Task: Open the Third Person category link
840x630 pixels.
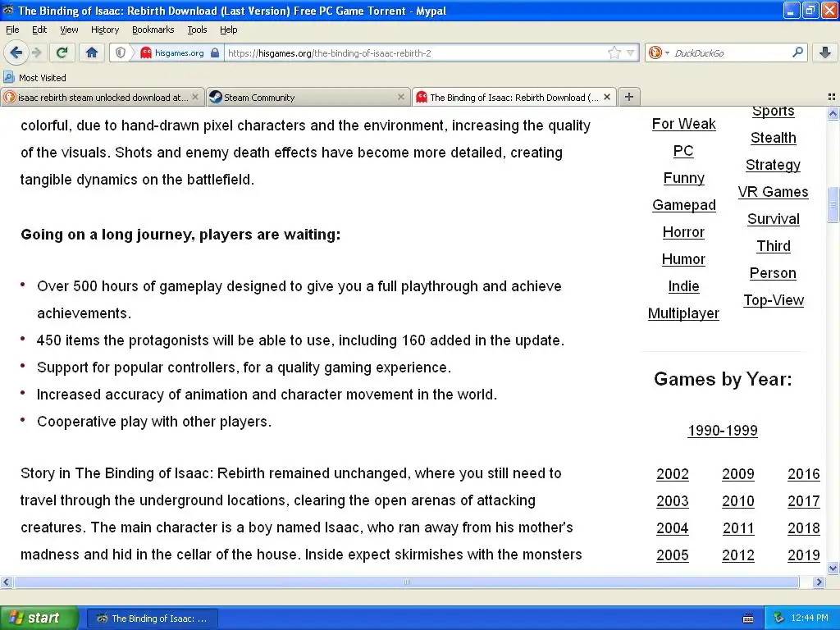Action: tap(773, 259)
